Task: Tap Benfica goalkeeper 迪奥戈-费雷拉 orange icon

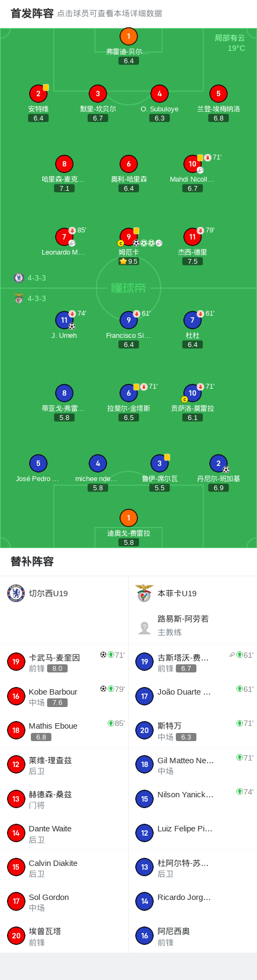Action: coord(128,518)
